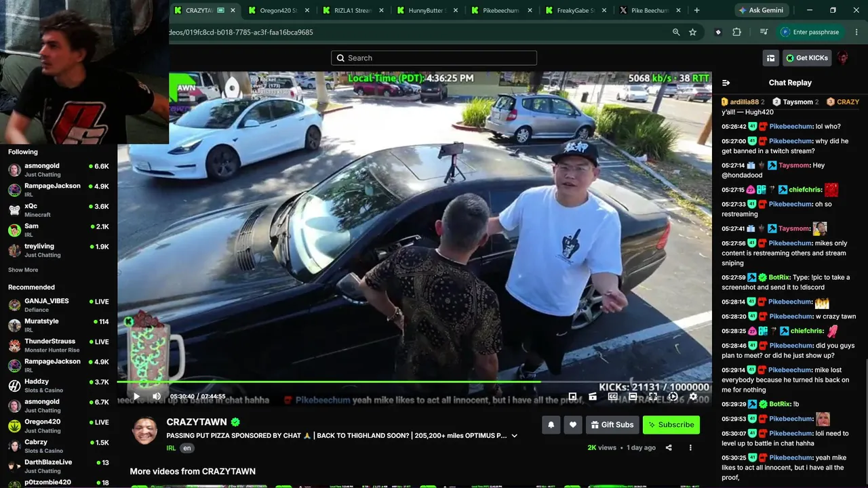Minimize the browser window
Screen dimensions: 868x488
pos(810,10)
